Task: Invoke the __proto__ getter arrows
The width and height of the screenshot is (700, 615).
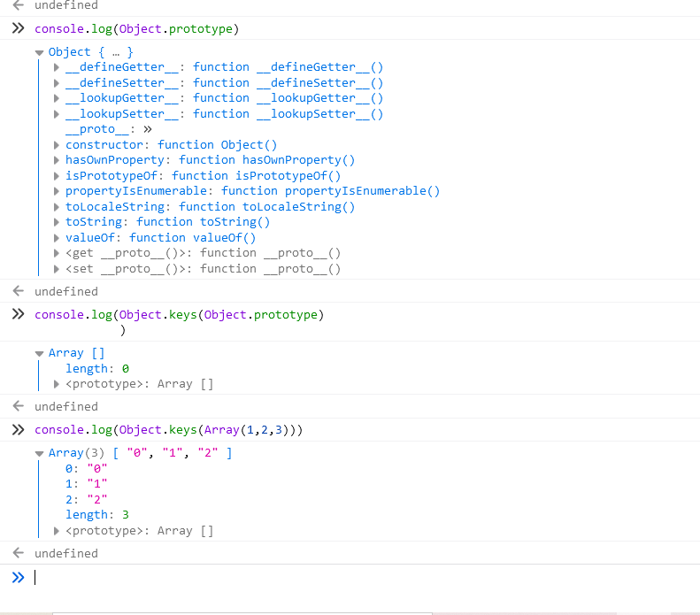Action: point(148,129)
